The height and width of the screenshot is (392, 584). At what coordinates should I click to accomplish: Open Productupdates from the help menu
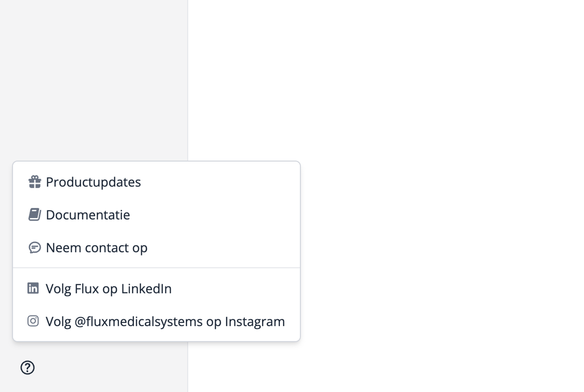coord(93,182)
